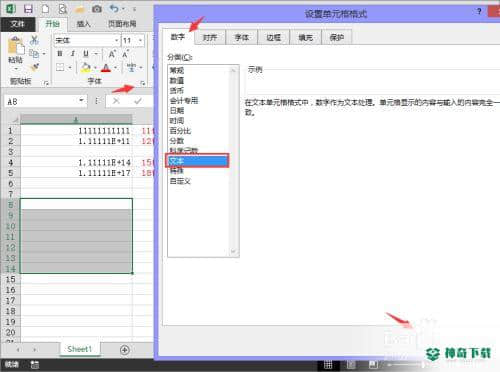Toggle Bold formatting

point(60,54)
